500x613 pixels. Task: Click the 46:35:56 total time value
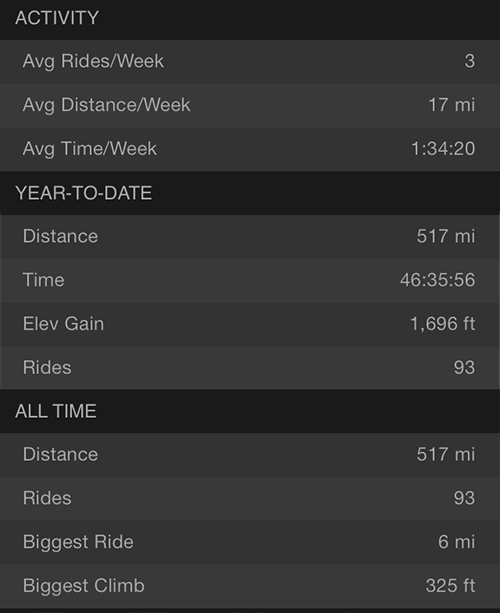(437, 280)
